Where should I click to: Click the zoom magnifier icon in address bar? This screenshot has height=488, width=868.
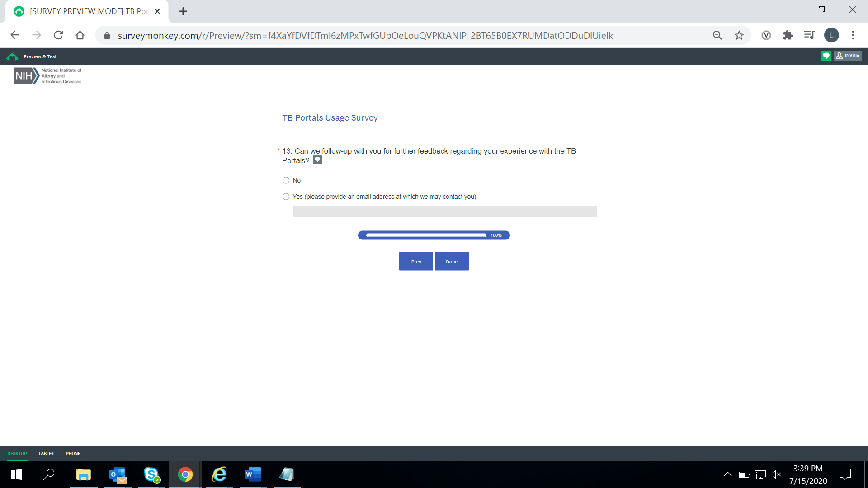[x=717, y=35]
